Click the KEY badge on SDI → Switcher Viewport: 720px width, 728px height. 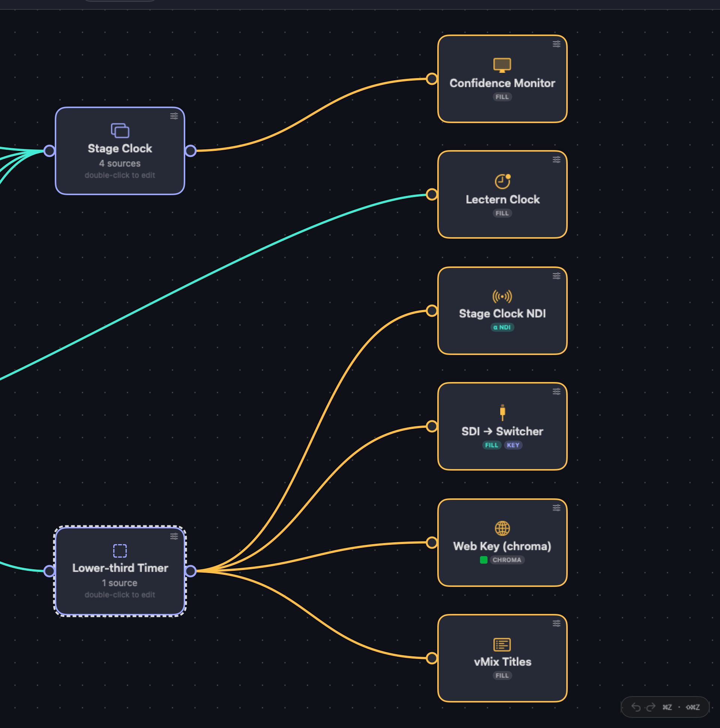point(513,445)
